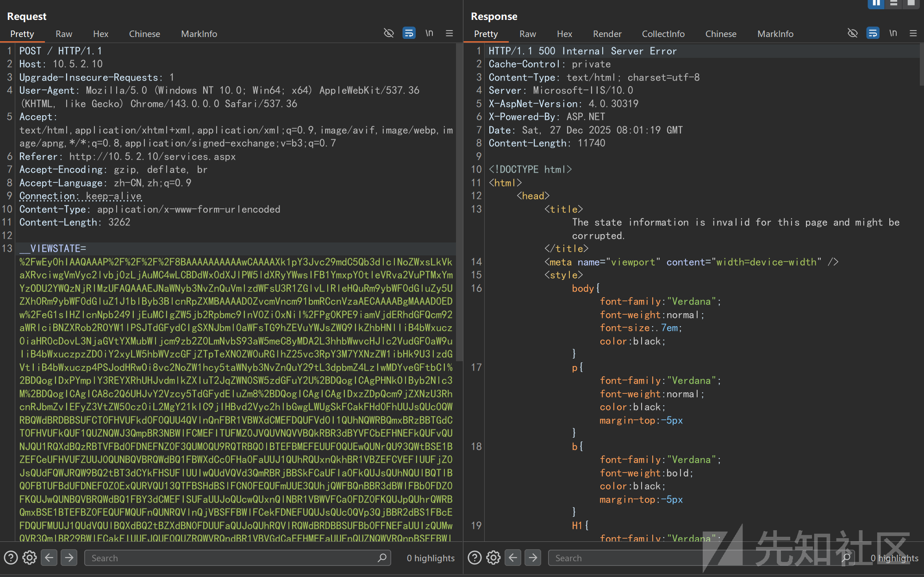Open help icon under Request panel

pos(11,558)
